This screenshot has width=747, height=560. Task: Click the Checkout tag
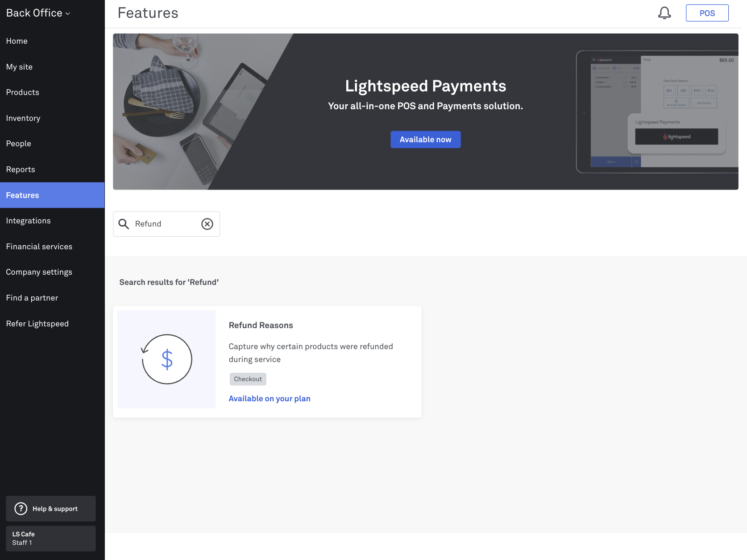click(248, 379)
